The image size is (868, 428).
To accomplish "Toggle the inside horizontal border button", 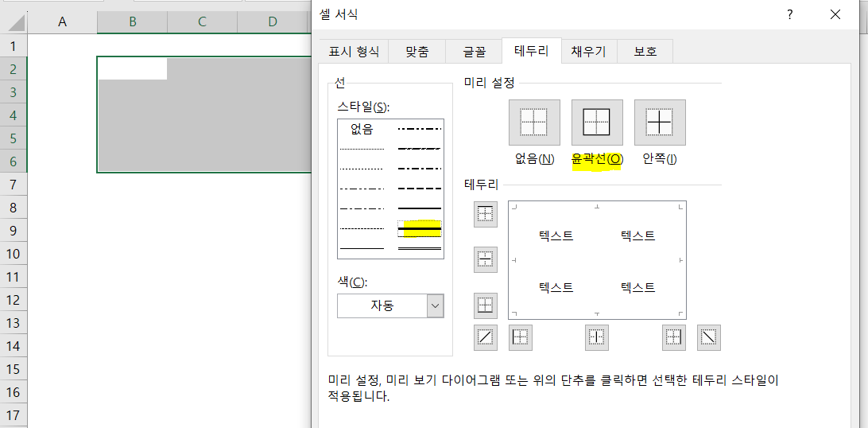I will pos(486,259).
